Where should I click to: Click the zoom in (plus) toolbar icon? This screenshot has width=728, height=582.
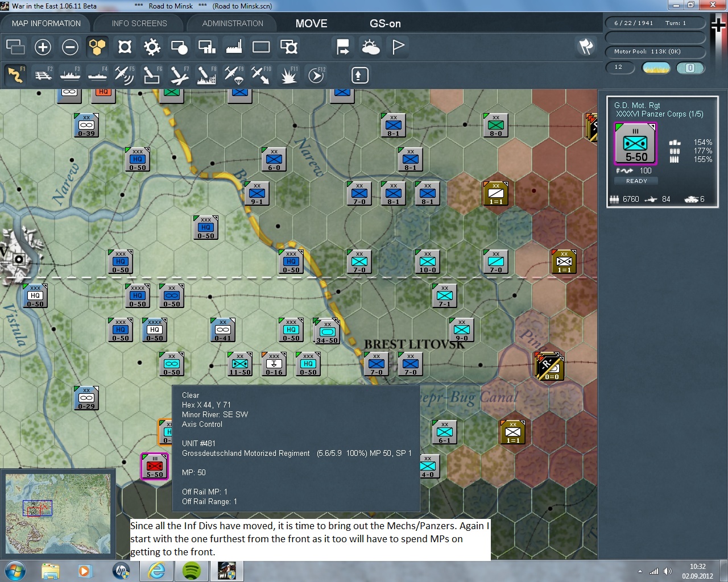click(x=43, y=47)
